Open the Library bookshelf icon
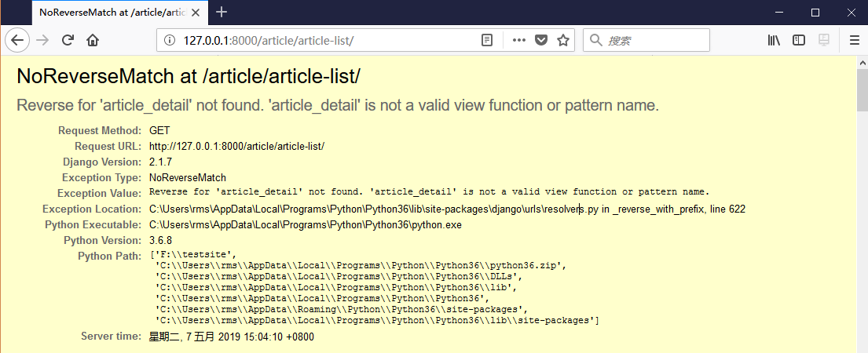 pos(774,41)
